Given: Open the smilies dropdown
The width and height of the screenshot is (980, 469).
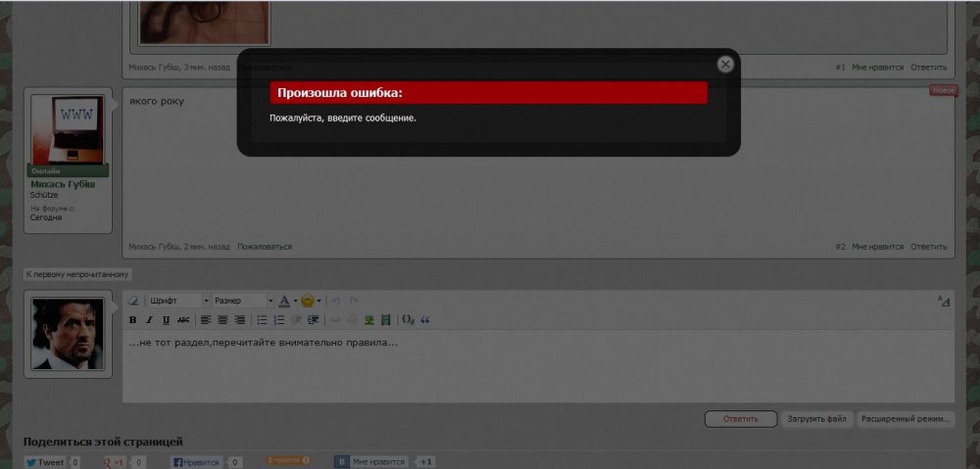Looking at the screenshot, I should point(311,301).
